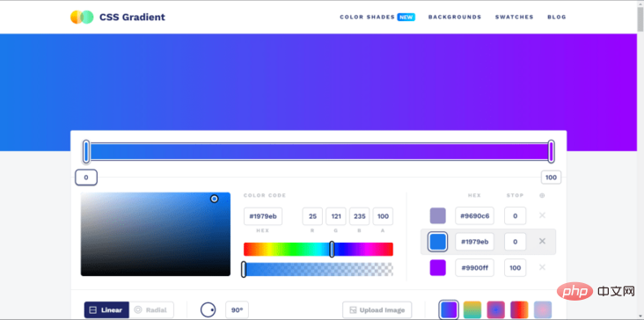
Task: Remove the #9900ff color stop
Action: click(542, 267)
